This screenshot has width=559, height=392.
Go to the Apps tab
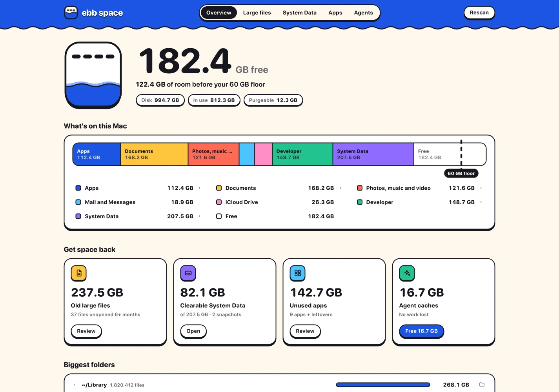click(x=335, y=13)
